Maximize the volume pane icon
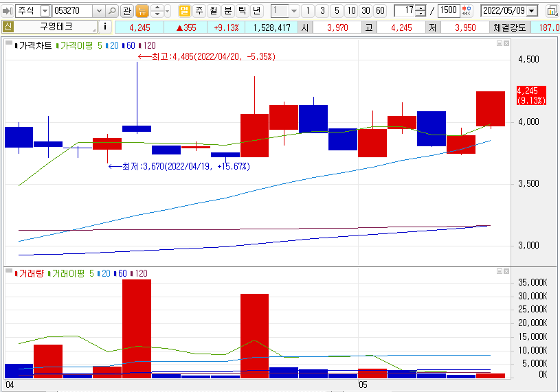 click(x=500, y=271)
